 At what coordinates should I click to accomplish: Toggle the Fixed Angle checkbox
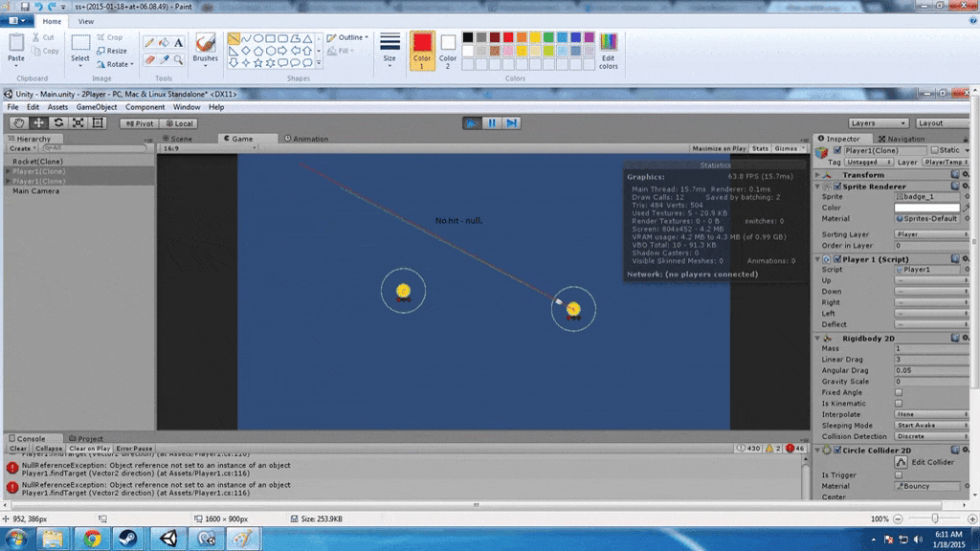[898, 392]
